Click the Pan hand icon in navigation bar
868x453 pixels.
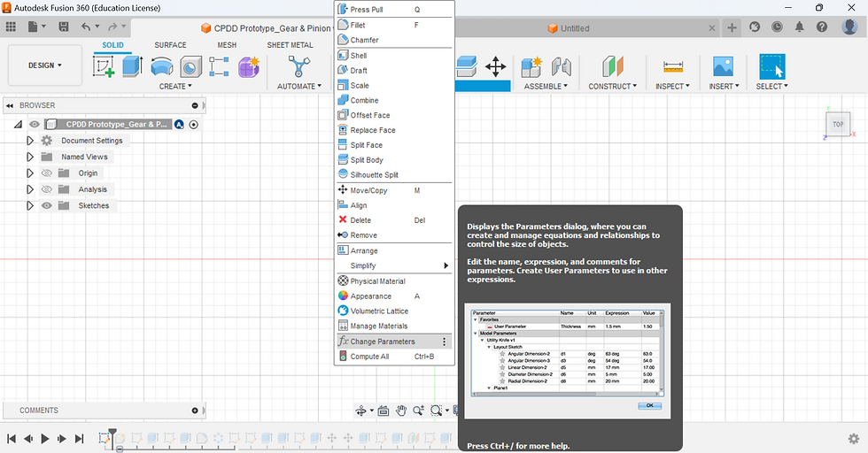coord(401,411)
